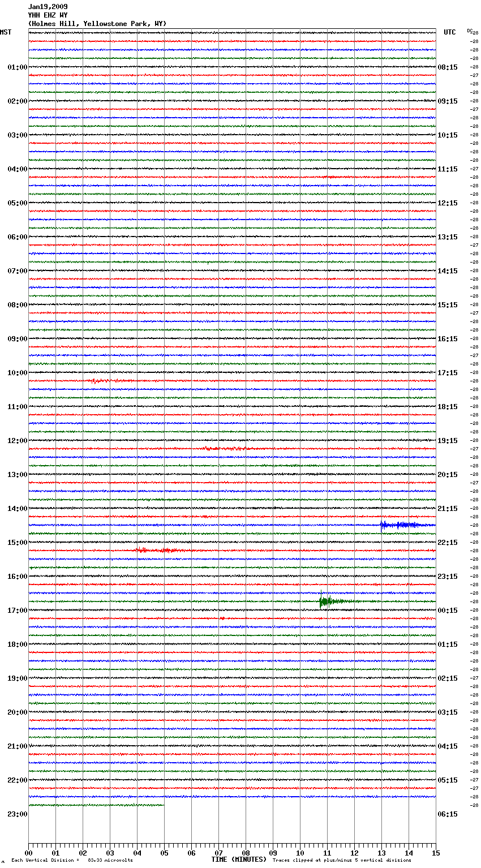Select the YHH EHZ WY station code

click(x=48, y=15)
